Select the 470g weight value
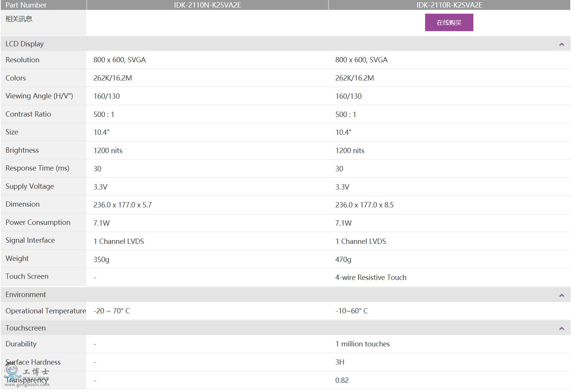571x392 pixels. [343, 259]
